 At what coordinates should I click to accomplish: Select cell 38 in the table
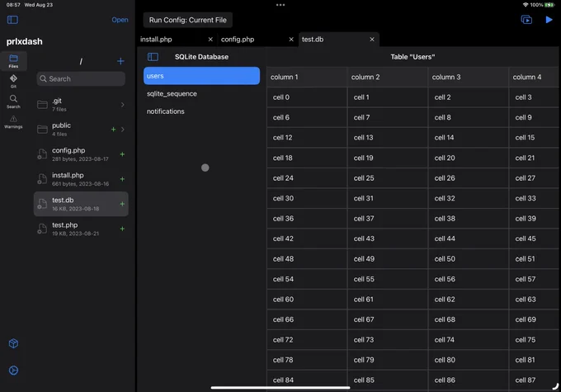469,219
